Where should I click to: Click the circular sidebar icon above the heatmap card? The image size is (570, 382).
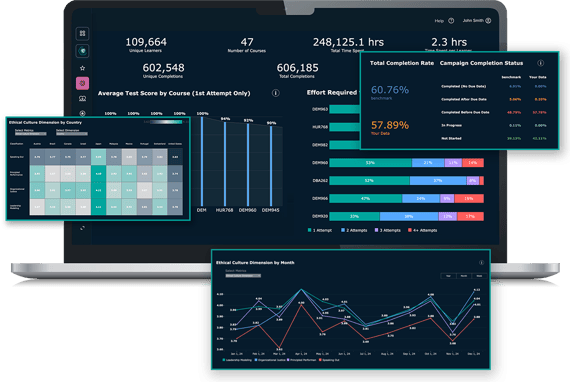[x=83, y=113]
